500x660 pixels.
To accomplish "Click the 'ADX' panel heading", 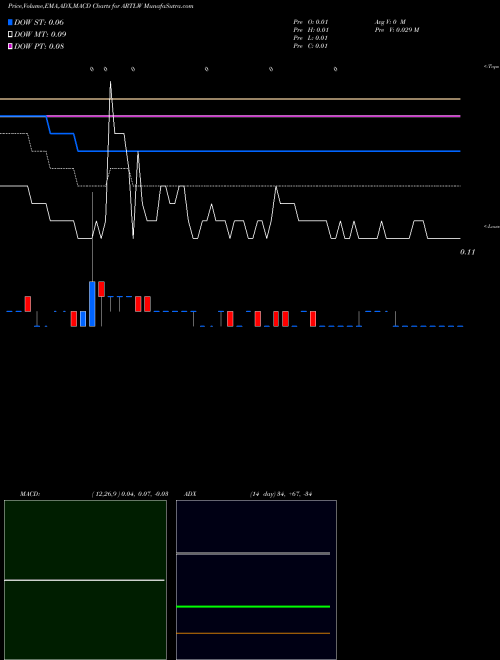I will point(191,494).
